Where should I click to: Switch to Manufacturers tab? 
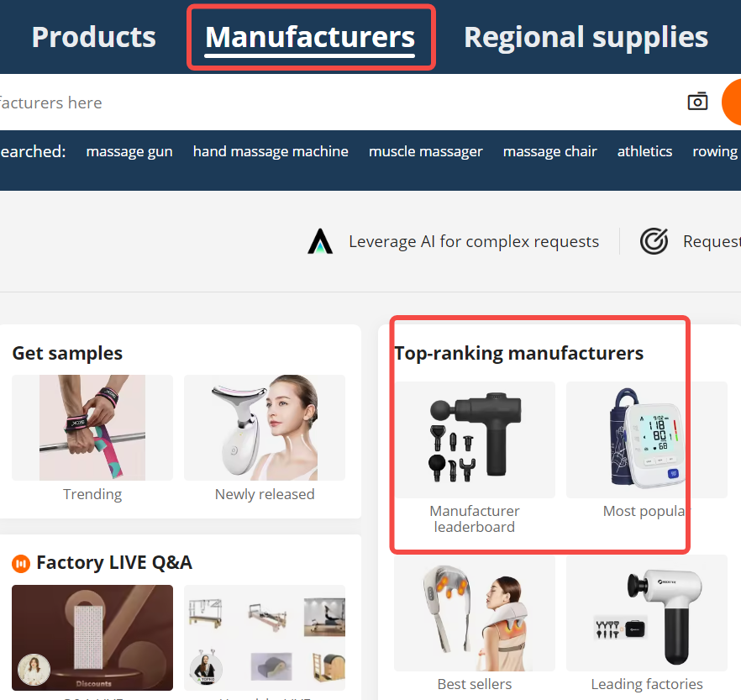(x=310, y=37)
